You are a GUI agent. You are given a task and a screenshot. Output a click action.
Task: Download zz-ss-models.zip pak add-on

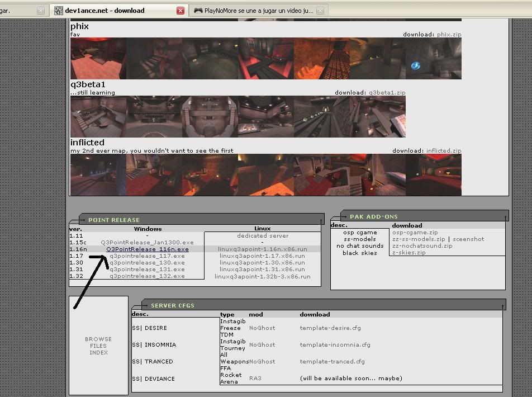coord(419,239)
